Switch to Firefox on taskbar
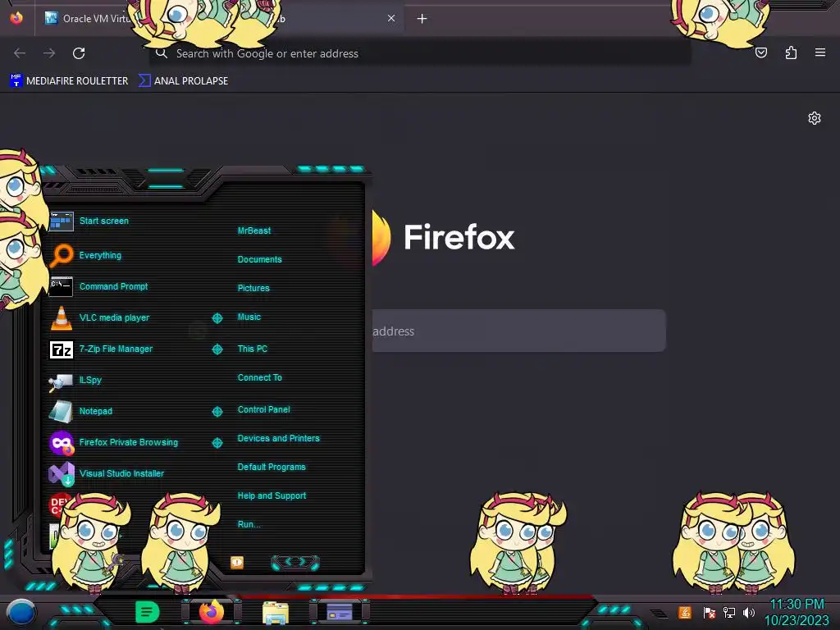The width and height of the screenshot is (840, 630). [x=212, y=611]
